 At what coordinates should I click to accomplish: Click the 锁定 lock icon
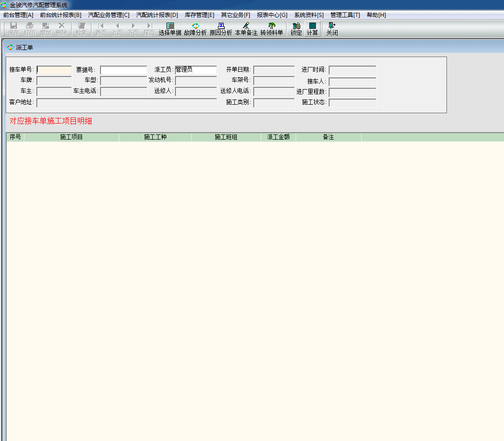tap(296, 29)
